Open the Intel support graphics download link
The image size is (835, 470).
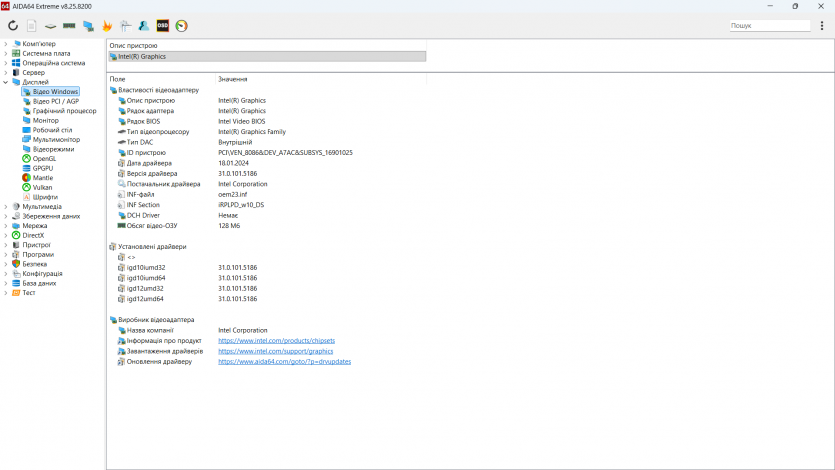click(275, 351)
